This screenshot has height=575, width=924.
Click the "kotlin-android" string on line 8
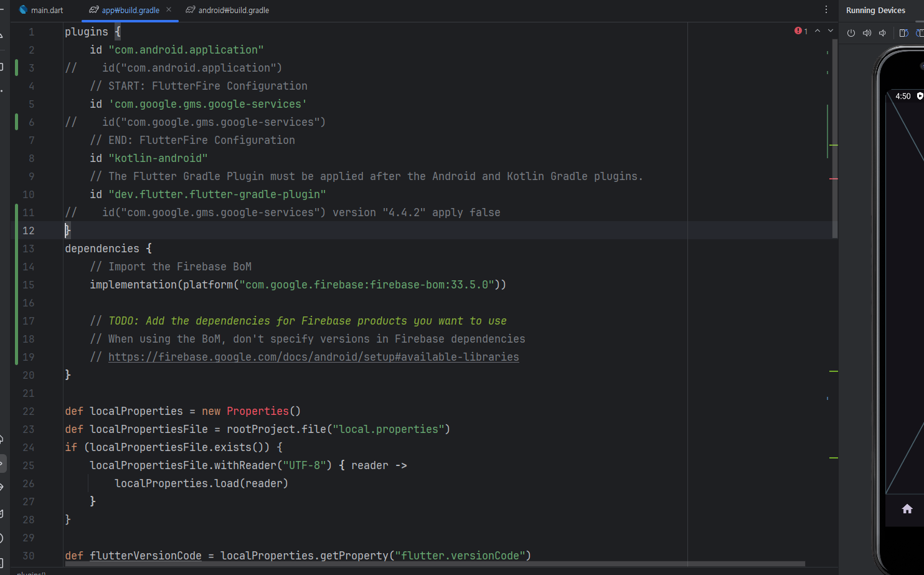[x=158, y=158]
